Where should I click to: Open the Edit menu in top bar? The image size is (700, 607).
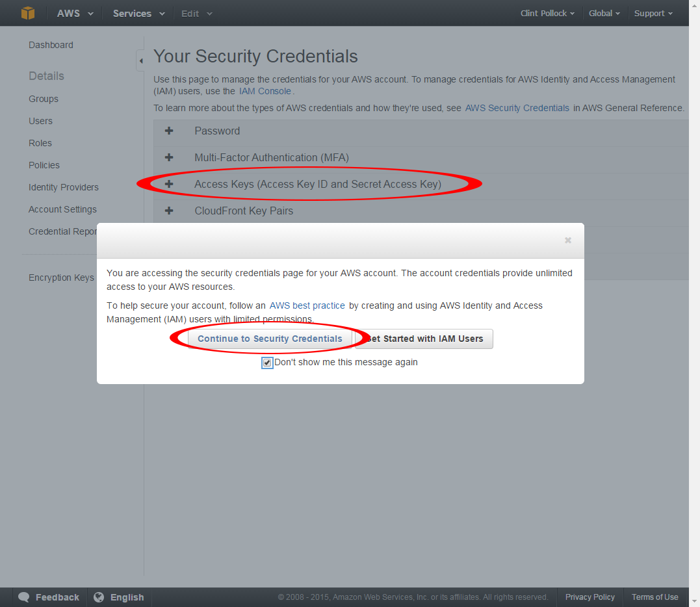196,14
